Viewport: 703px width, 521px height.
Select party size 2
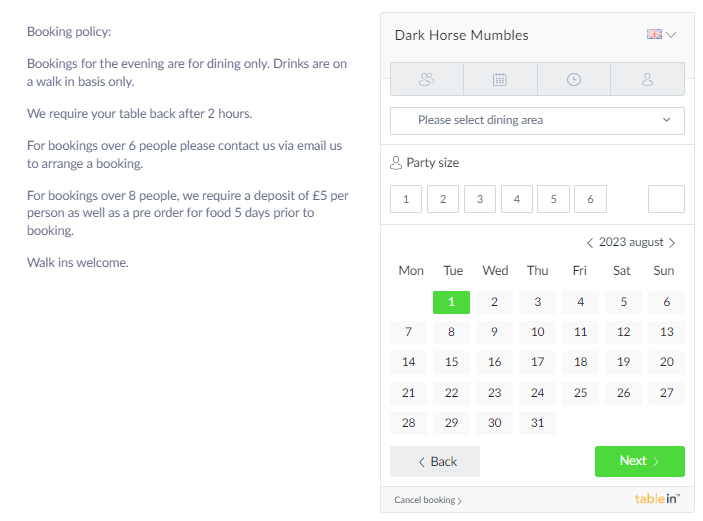tap(442, 199)
